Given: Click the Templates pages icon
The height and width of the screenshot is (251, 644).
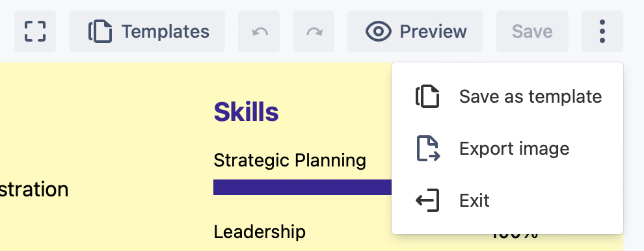Looking at the screenshot, I should click(100, 32).
